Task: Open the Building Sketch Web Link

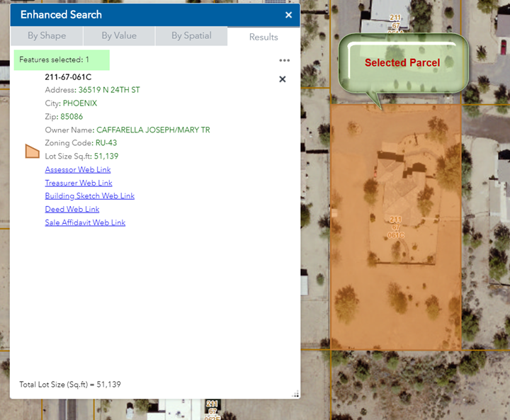Action: 89,196
